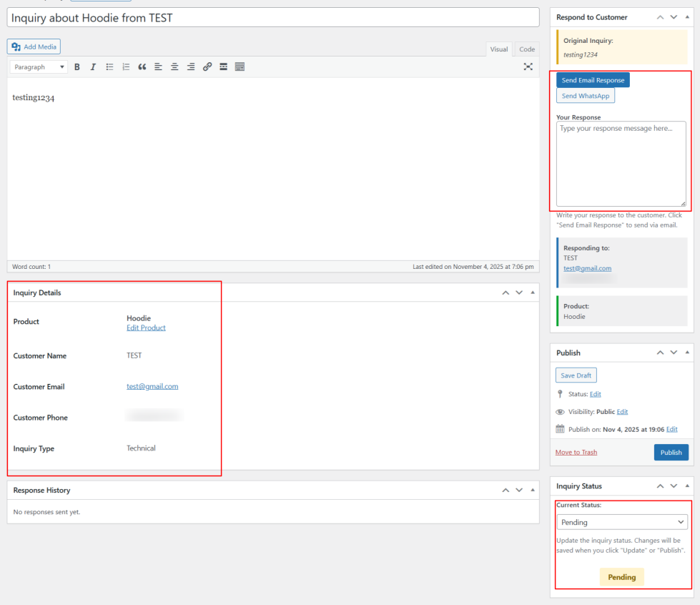This screenshot has height=605, width=700.
Task: Collapse the Inquiry Details panel triangle
Action: click(532, 292)
